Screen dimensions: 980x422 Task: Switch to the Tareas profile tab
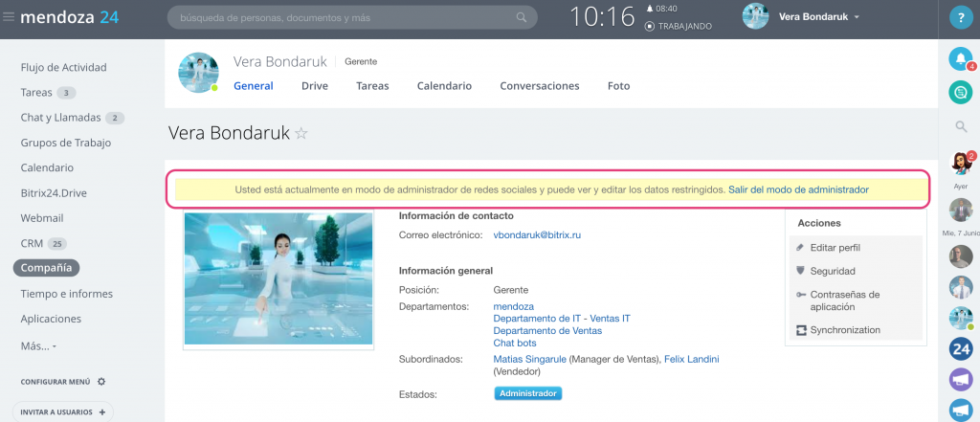click(x=372, y=86)
